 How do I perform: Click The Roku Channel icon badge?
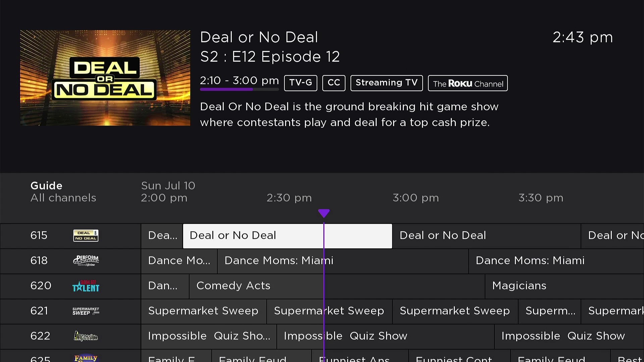pyautogui.click(x=468, y=83)
